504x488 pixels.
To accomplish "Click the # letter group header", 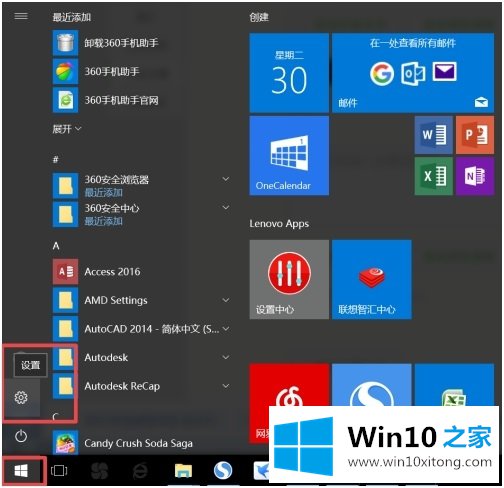I will tap(56, 159).
